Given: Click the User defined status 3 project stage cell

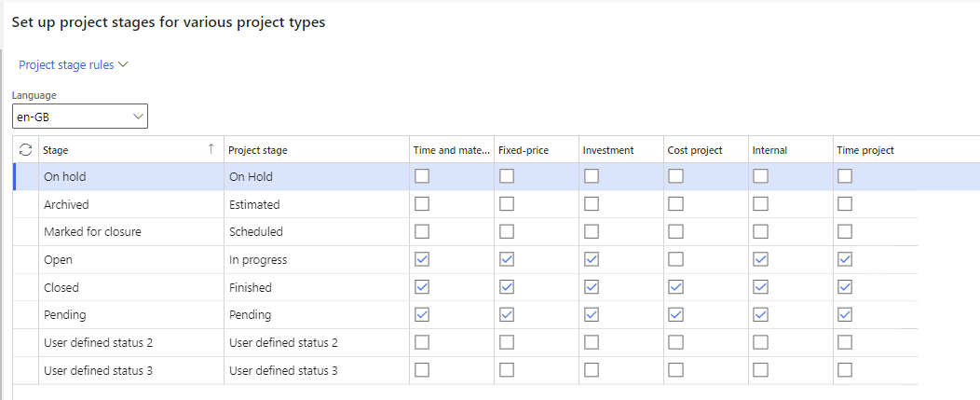Looking at the screenshot, I should (x=316, y=370).
